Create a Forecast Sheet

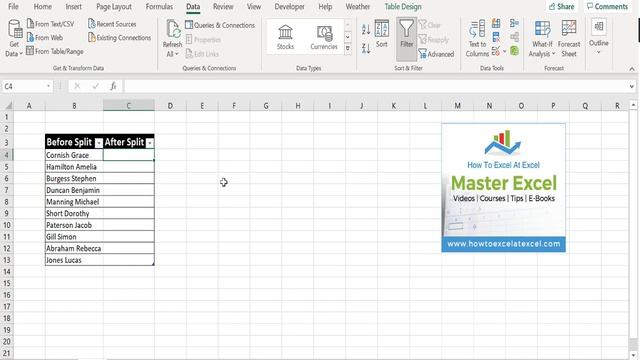(569, 38)
